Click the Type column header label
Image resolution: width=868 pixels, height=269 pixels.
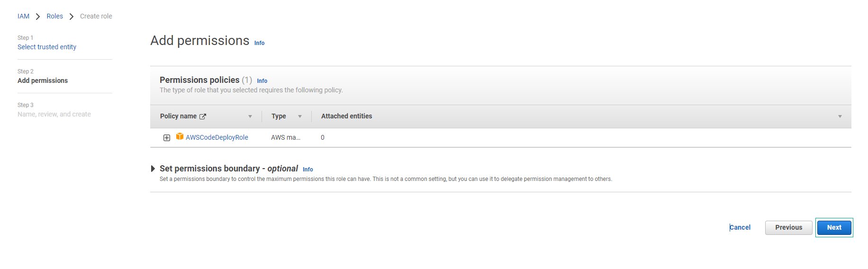(x=279, y=117)
